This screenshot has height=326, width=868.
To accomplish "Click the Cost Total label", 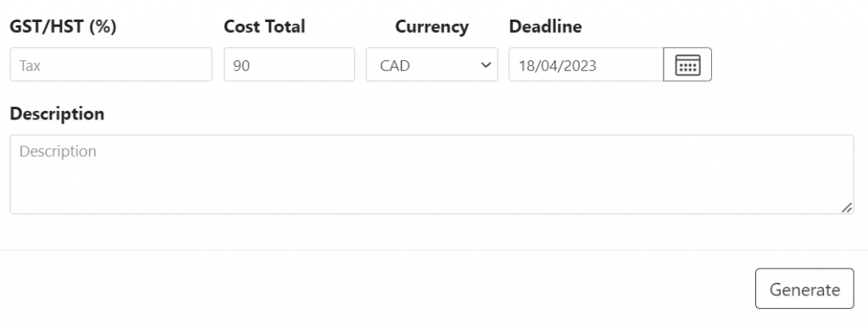I will coord(264,26).
